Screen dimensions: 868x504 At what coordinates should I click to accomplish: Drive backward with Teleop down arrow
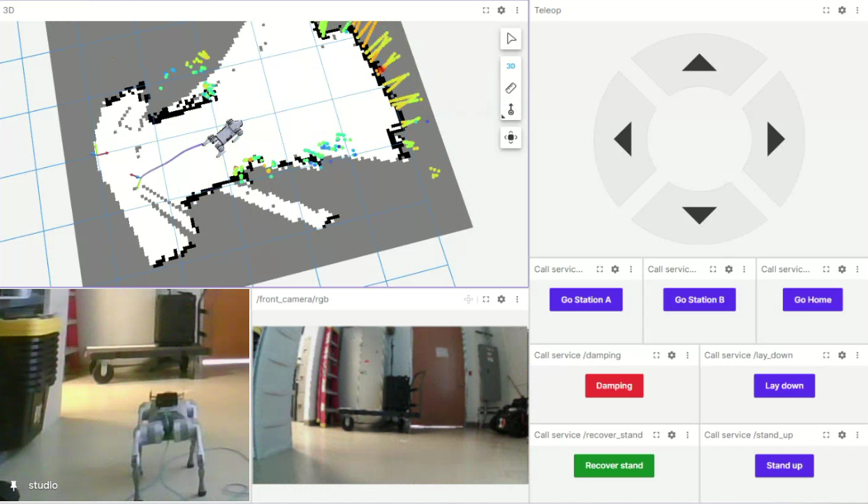(699, 215)
